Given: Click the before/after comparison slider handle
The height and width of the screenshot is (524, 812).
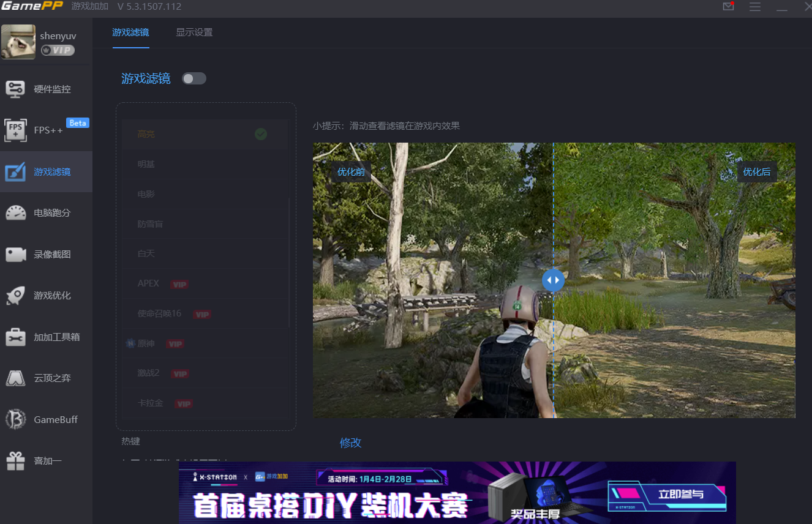Looking at the screenshot, I should (553, 280).
